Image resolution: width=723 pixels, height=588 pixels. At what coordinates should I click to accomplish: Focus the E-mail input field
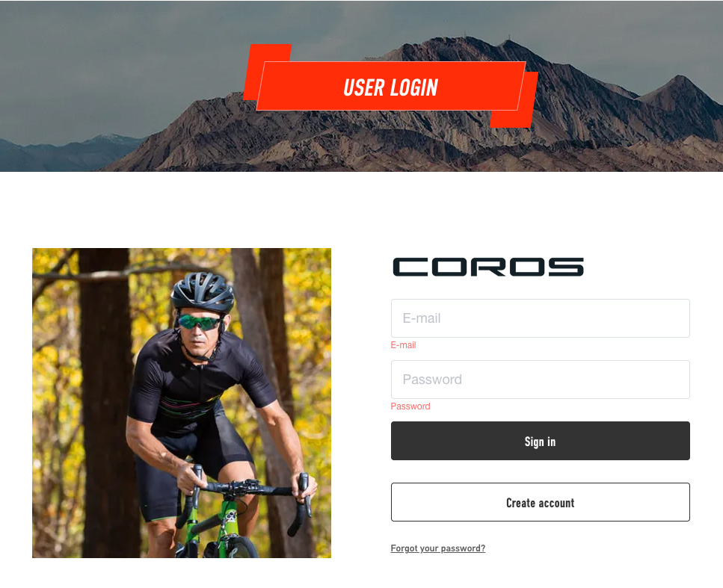coord(541,318)
